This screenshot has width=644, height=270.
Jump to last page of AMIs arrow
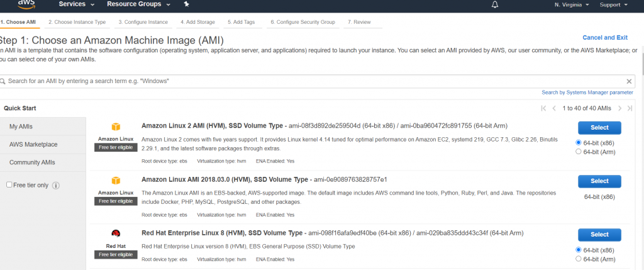tap(629, 108)
